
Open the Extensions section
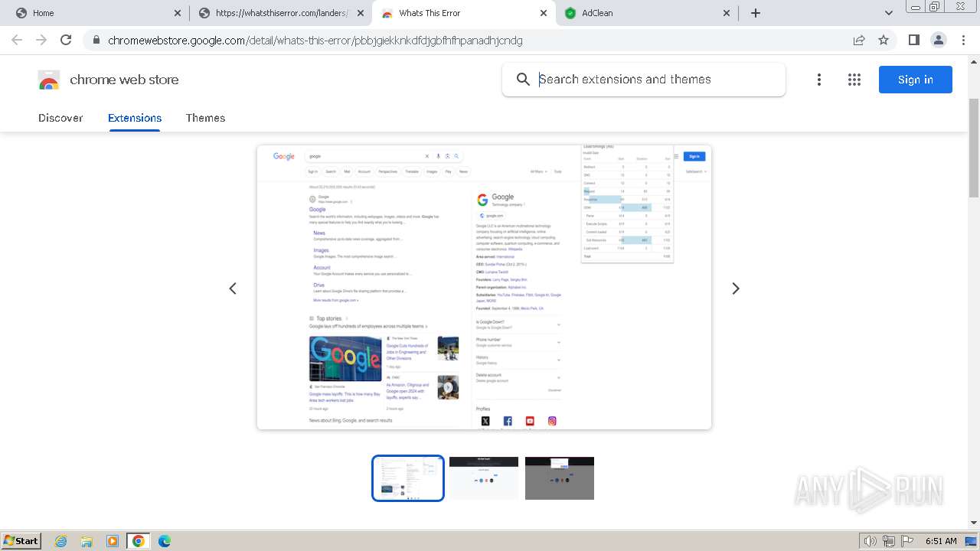coord(135,118)
